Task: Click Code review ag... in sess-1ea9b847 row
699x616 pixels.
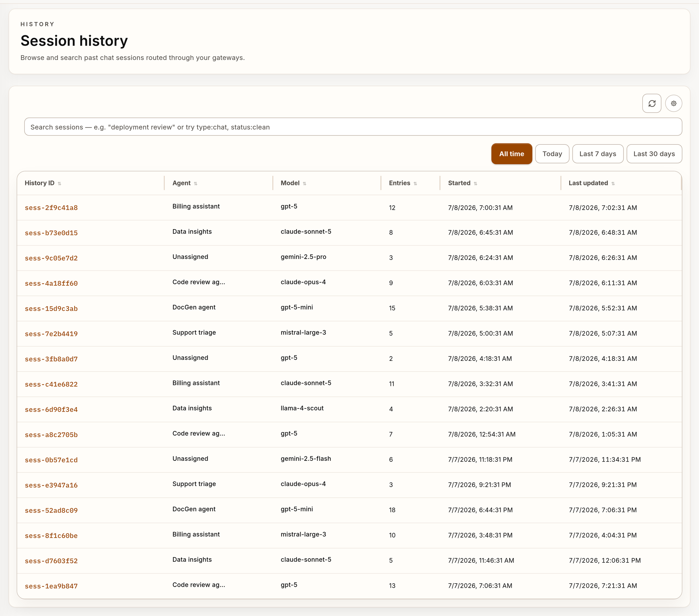Action: (199, 585)
